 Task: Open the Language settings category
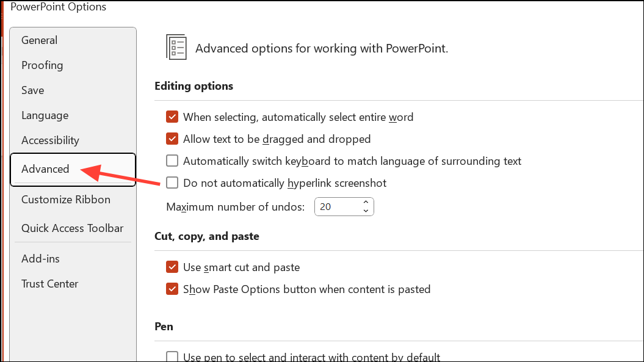pyautogui.click(x=45, y=115)
